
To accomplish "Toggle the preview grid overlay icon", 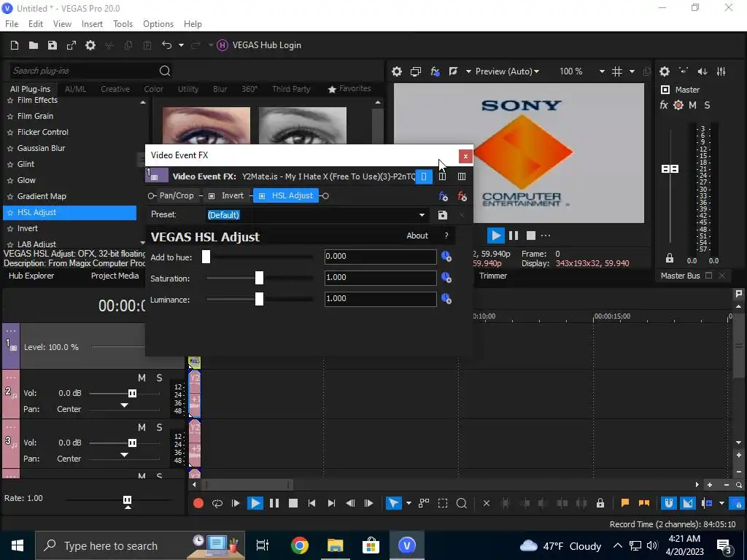I will (x=617, y=71).
